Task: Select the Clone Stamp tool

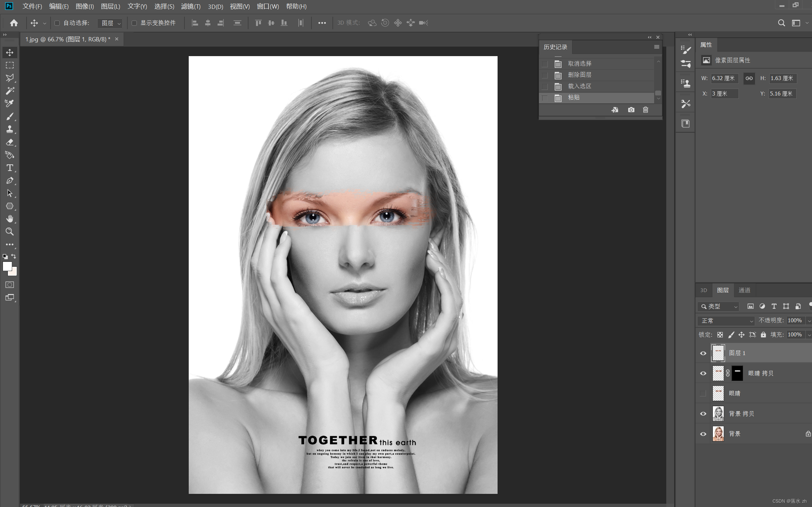Action: (x=10, y=129)
